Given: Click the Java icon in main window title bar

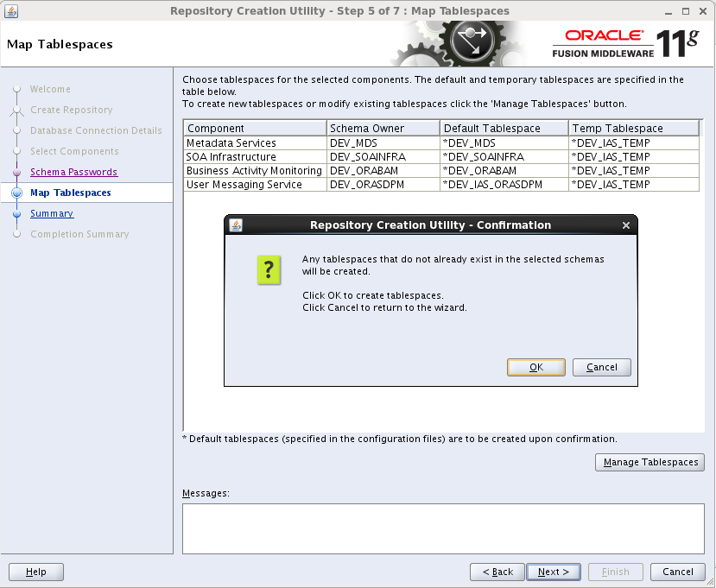Looking at the screenshot, I should [x=11, y=11].
